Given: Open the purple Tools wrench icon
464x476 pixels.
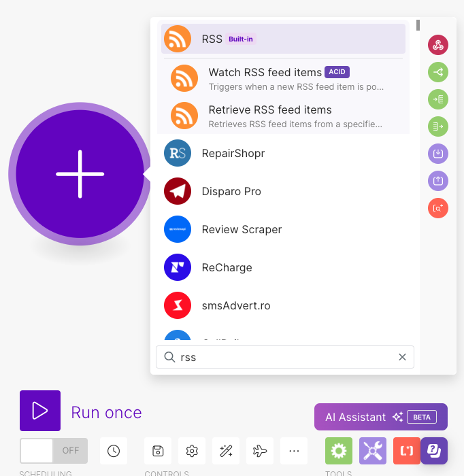Looking at the screenshot, I should coord(373,451).
